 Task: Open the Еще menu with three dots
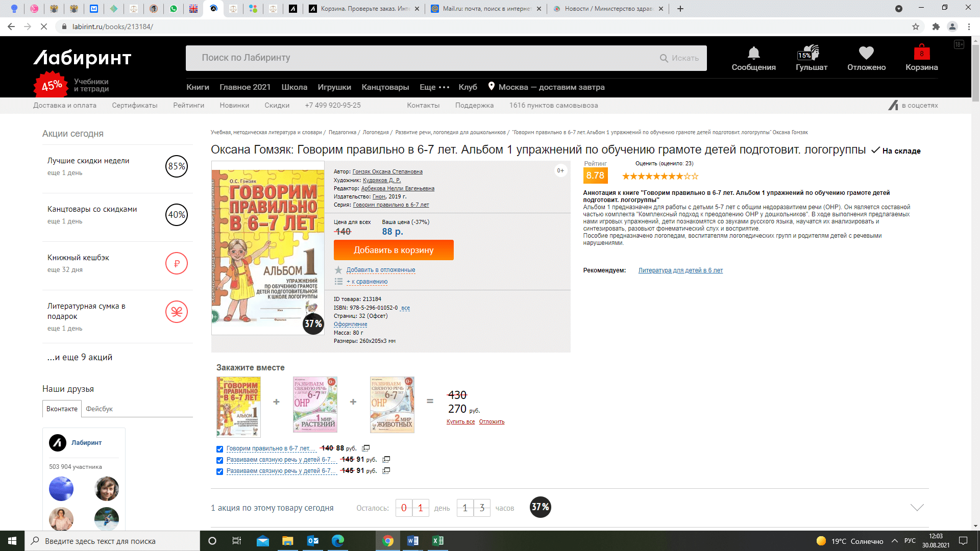[434, 87]
